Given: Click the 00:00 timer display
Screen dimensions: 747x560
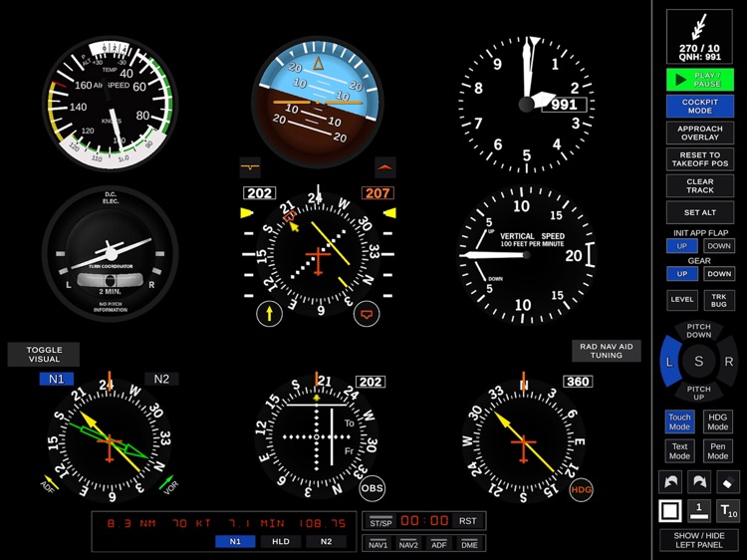Looking at the screenshot, I should coord(424,521).
